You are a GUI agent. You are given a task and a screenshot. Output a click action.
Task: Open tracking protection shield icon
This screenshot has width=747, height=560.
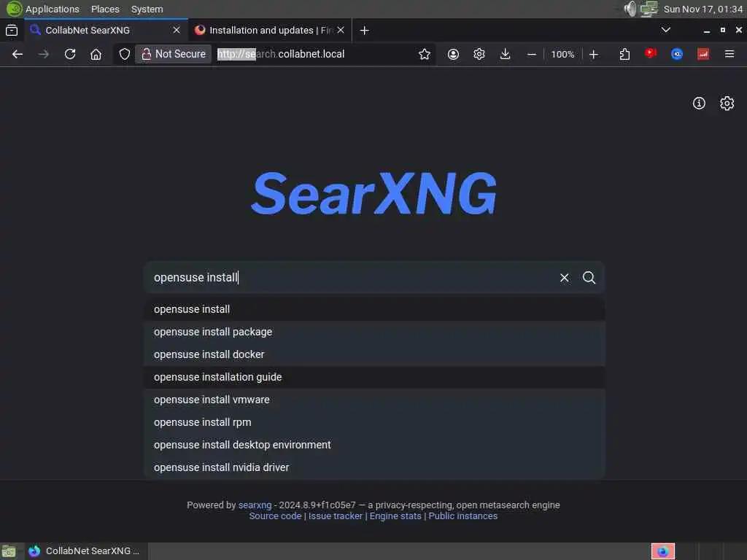124,54
